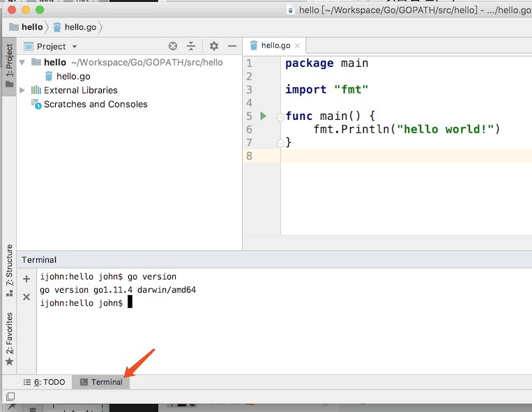Open the Project view dropdown
532x412 pixels.
point(52,46)
